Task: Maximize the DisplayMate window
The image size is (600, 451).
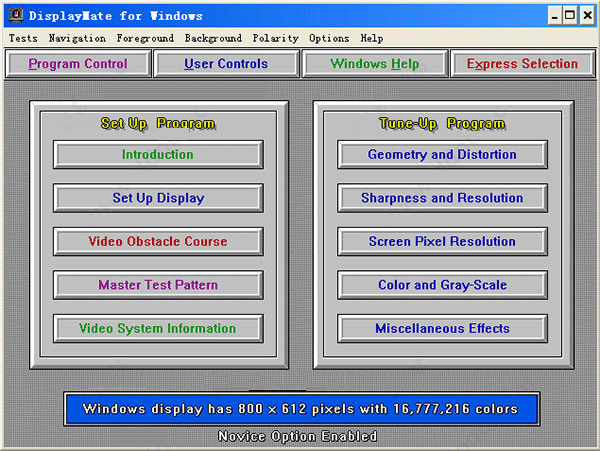Action: tap(570, 16)
